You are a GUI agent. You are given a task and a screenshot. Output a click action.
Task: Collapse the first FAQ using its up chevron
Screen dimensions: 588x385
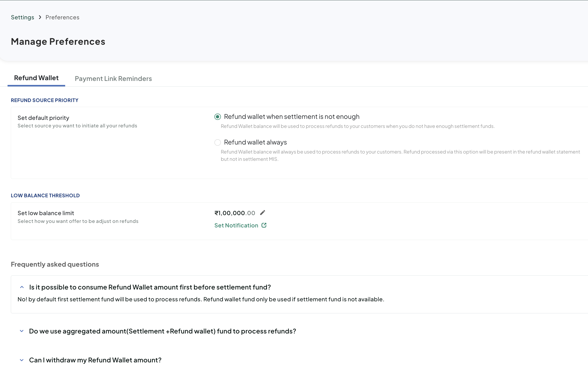pyautogui.click(x=22, y=287)
